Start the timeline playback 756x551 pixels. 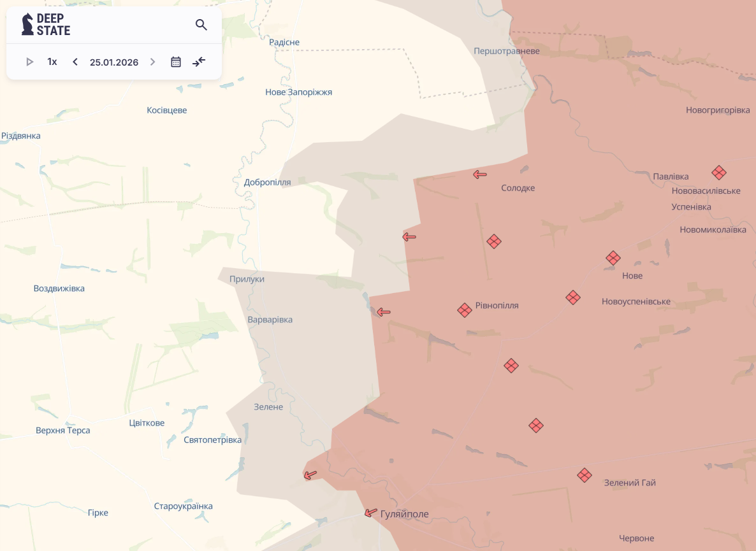point(29,62)
